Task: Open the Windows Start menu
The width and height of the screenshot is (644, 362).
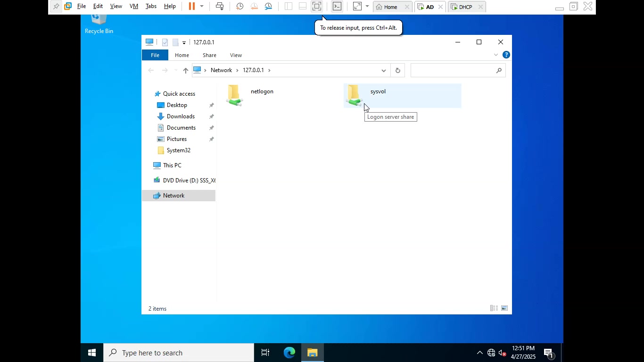Action: (92, 353)
